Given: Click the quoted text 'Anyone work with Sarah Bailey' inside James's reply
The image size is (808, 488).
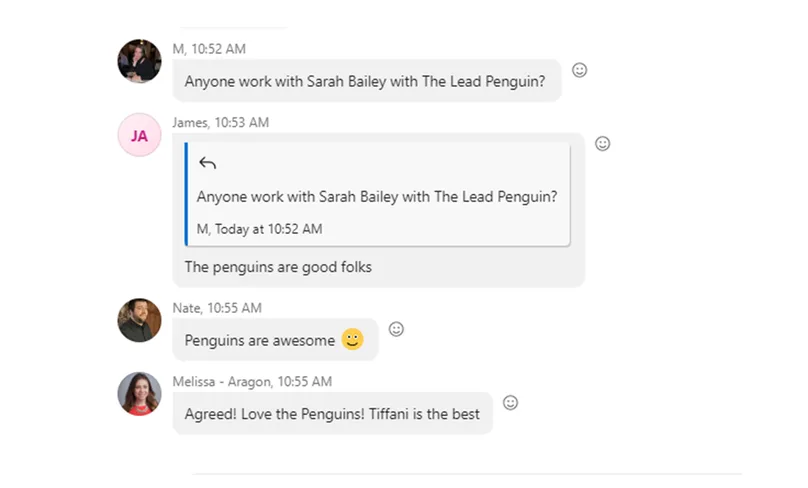Looking at the screenshot, I should (297, 197).
